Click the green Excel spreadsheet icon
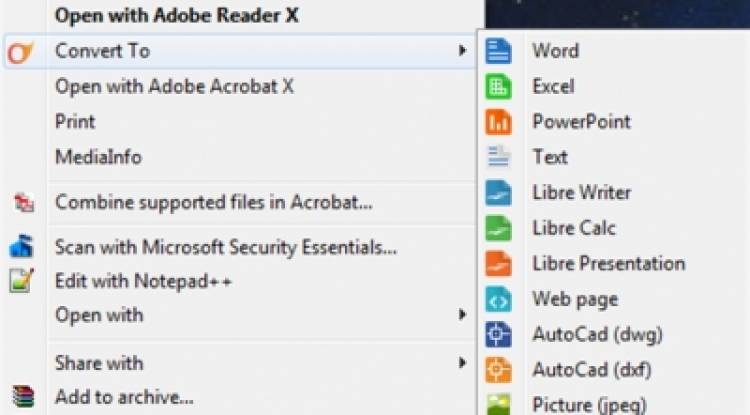Screen dimensions: 750x415 498,87
